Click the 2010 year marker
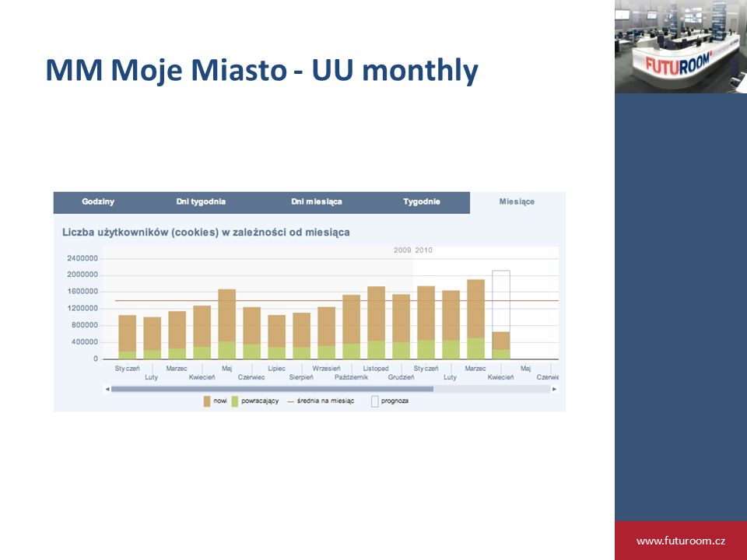Image resolution: width=747 pixels, height=560 pixels. [423, 250]
